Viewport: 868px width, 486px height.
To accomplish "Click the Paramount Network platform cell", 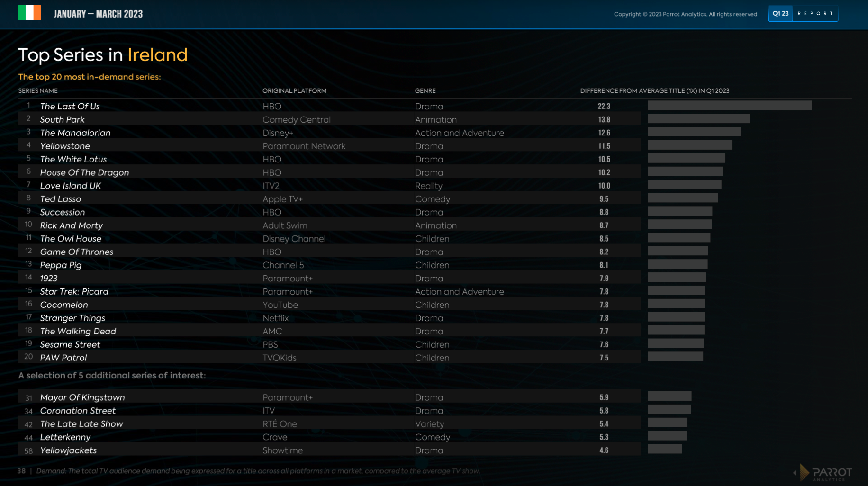I will pos(304,146).
